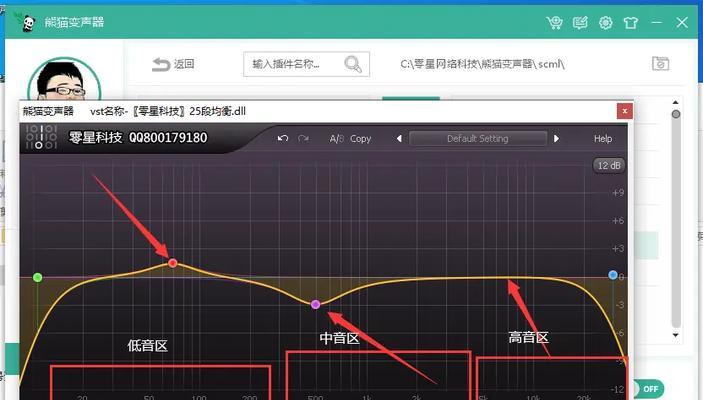Click the 返回 back button
Viewport: 703px width, 400px height.
click(x=173, y=64)
